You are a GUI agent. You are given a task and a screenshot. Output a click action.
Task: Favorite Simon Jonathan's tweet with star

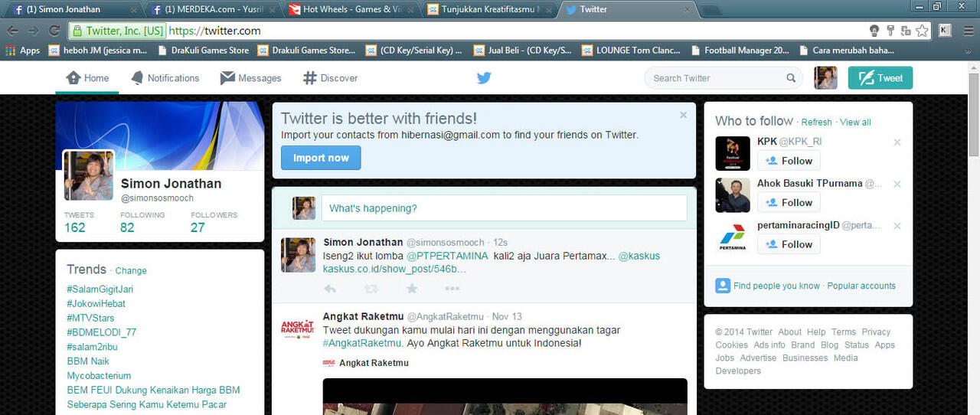click(412, 289)
